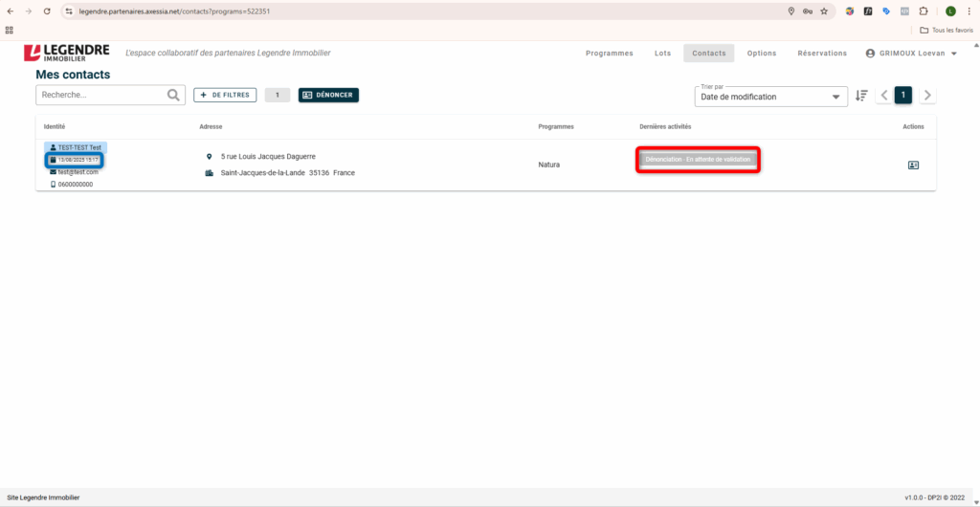Viewport: 980px width, 507px height.
Task: Open GRIMOUX Loevan user menu
Action: click(x=911, y=54)
